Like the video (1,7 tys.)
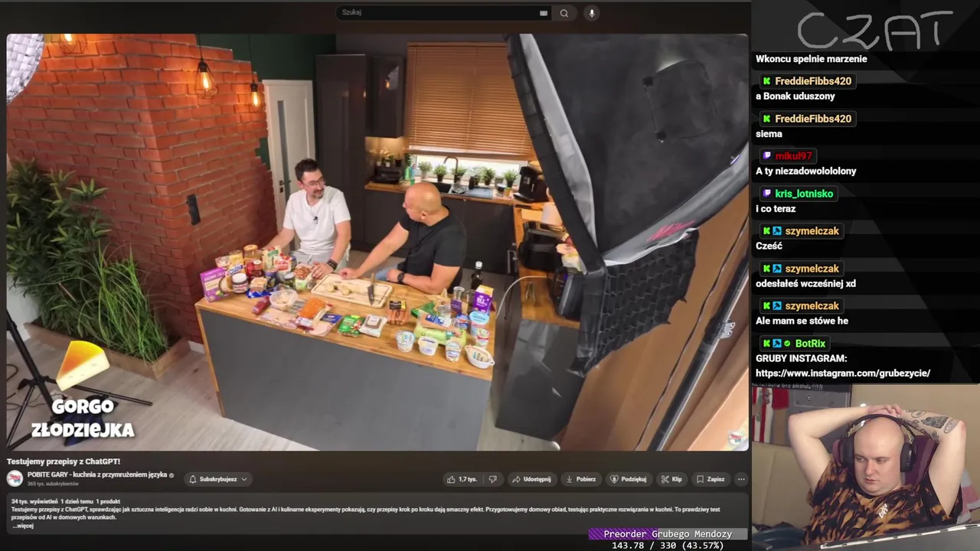Viewport: 980px width, 551px height. coord(462,479)
